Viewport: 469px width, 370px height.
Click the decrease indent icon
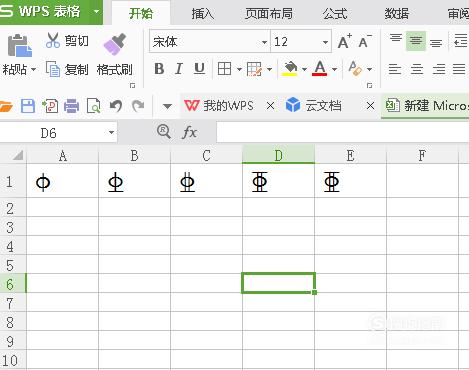[x=461, y=41]
